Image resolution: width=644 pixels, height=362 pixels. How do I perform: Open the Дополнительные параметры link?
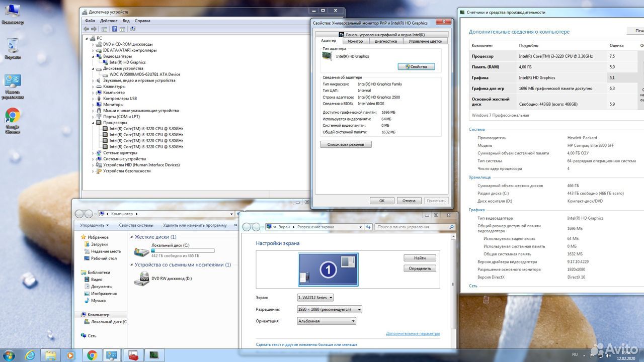click(x=413, y=333)
